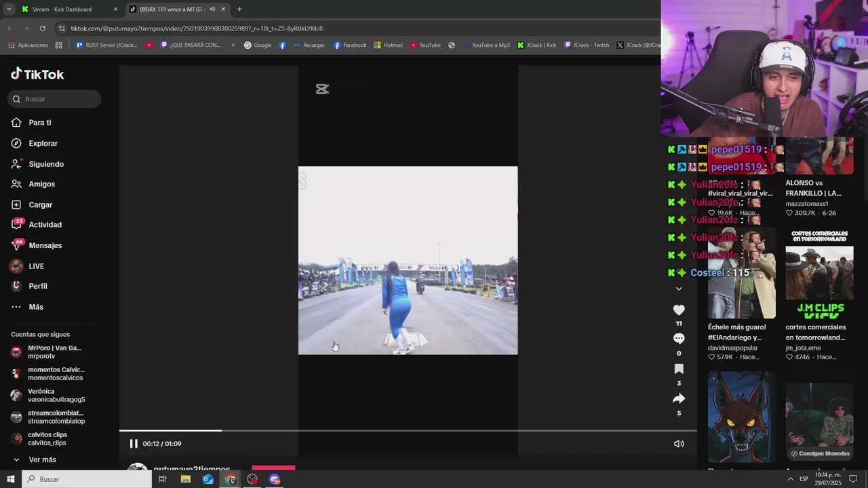This screenshot has width=868, height=488.
Task: Click Consigue Monedas button
Action: point(820,453)
